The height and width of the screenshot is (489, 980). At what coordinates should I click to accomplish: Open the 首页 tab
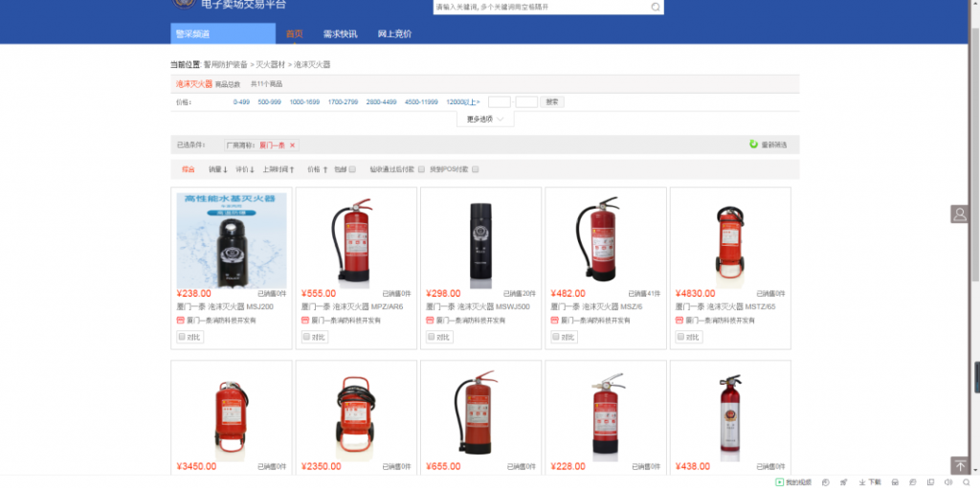tap(295, 33)
